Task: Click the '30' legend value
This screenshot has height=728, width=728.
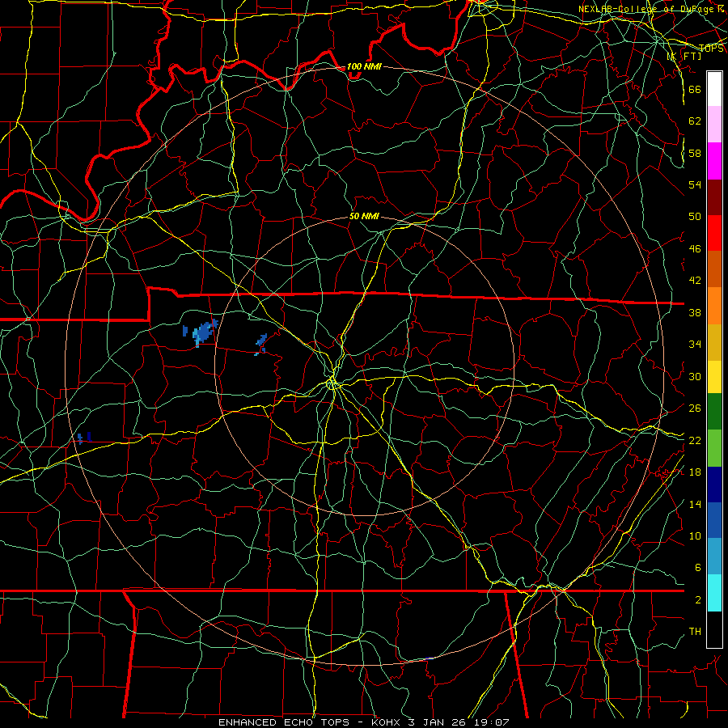Action: (x=695, y=376)
